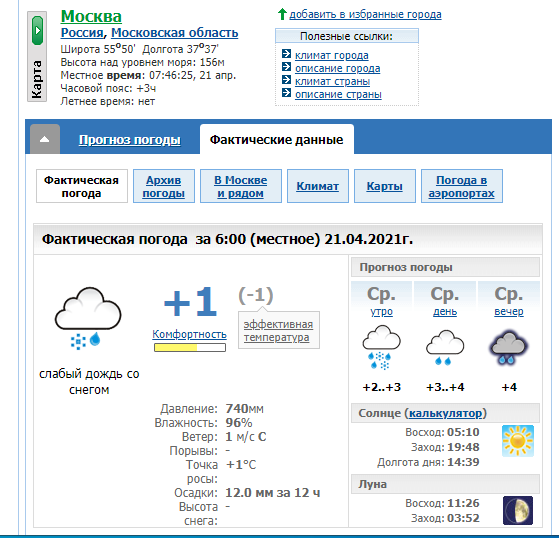Click the Фактическая погода за 6:00 heading

pos(227,239)
